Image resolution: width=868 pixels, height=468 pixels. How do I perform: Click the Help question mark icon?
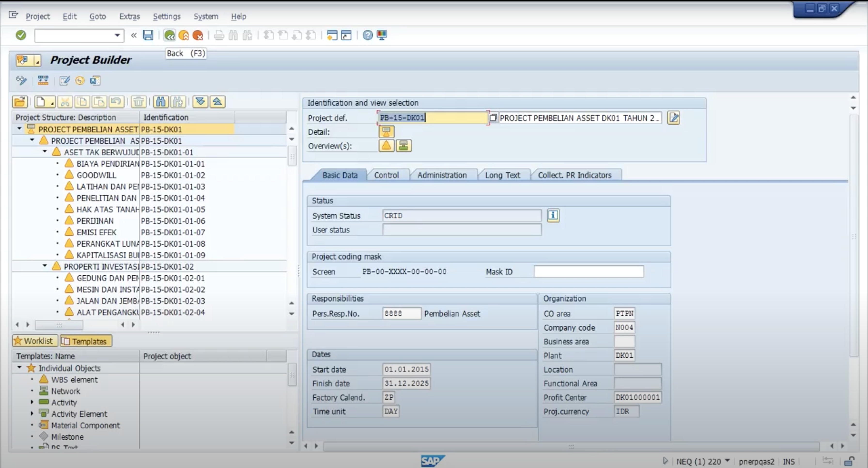(368, 35)
